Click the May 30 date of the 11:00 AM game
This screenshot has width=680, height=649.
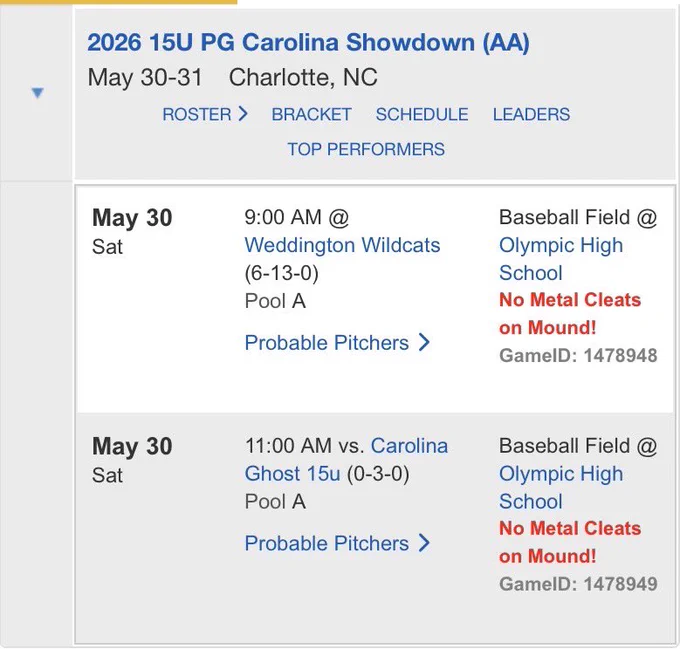coord(132,447)
